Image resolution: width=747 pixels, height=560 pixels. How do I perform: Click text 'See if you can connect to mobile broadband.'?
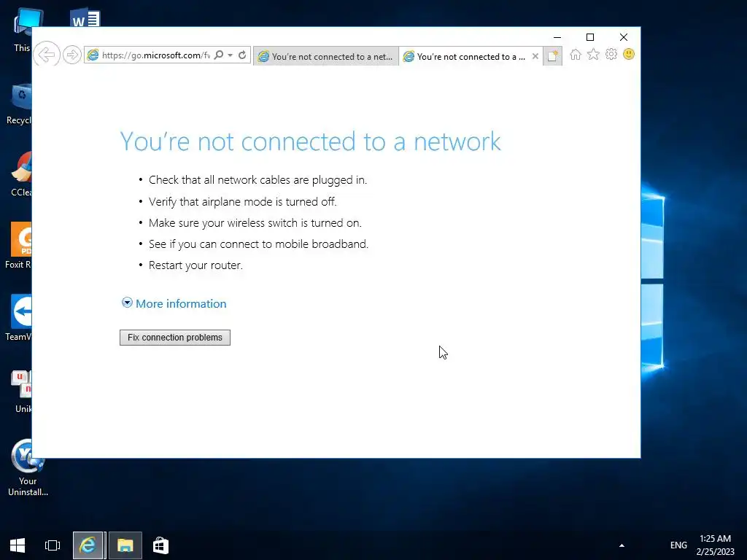pyautogui.click(x=258, y=244)
